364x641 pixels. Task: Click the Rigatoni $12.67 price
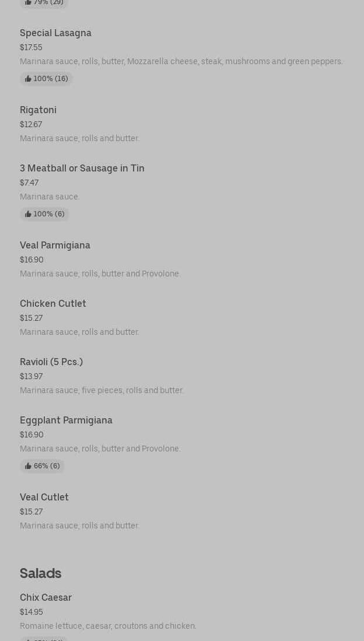[31, 124]
